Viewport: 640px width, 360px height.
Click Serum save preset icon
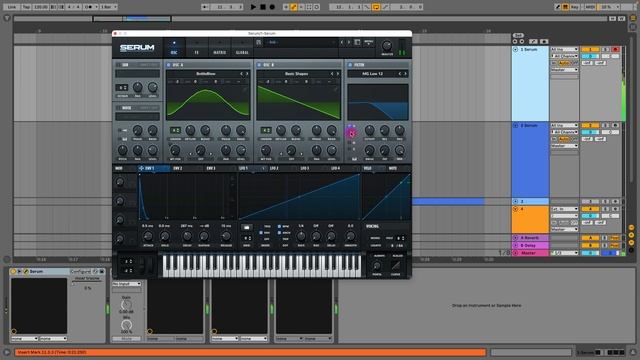(258, 42)
